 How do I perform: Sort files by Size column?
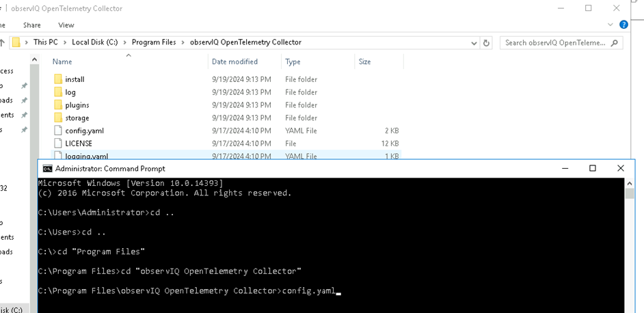[364, 62]
